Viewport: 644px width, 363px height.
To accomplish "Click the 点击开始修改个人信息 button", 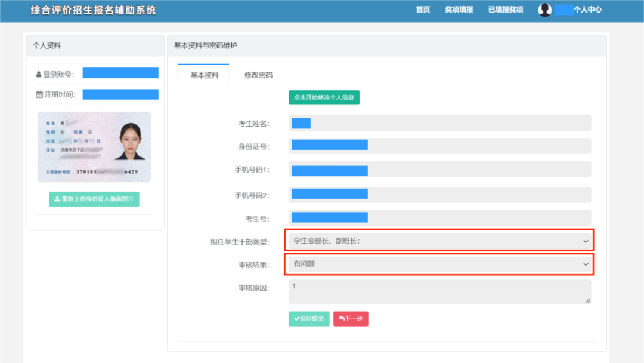I will click(324, 97).
